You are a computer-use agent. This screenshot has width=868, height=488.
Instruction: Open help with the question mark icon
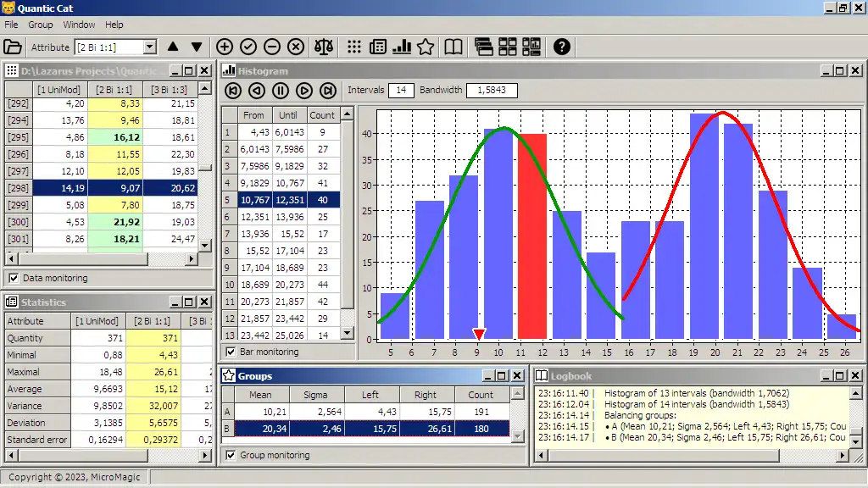point(561,47)
